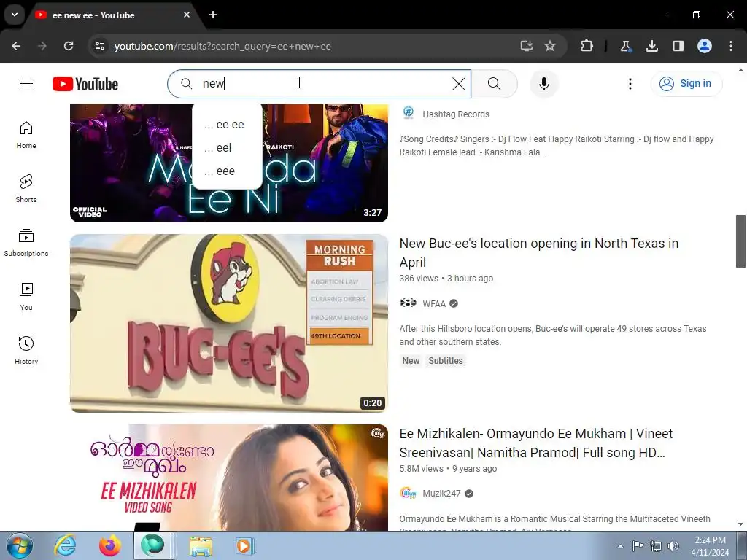Show hidden tray icons arrow
The height and width of the screenshot is (560, 747).
[x=620, y=546]
